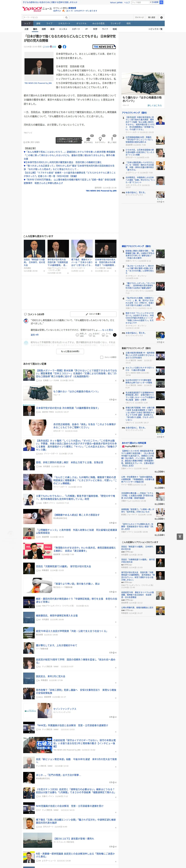This screenshot has width=186, height=868.
Task: Open the article's comment count icon 103
Action: (46, 47)
